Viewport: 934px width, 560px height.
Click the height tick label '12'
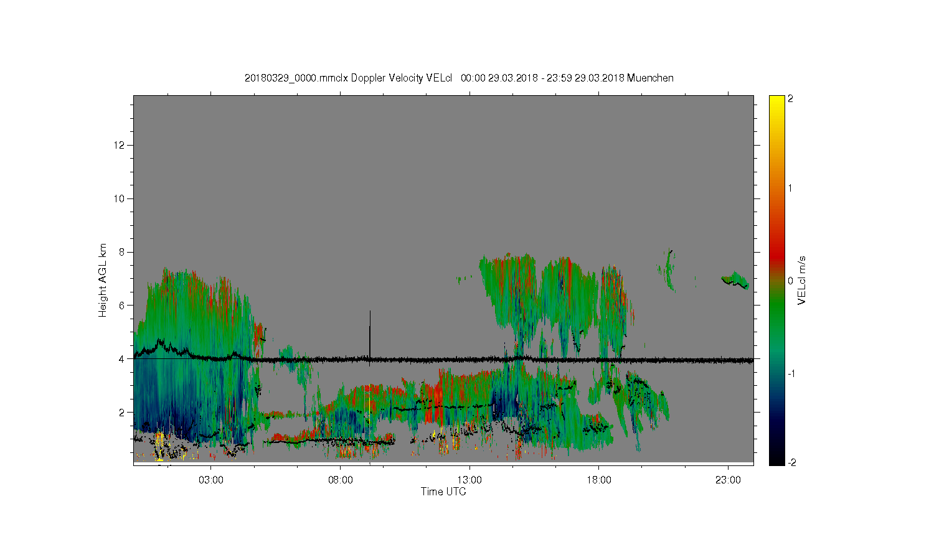coord(120,145)
